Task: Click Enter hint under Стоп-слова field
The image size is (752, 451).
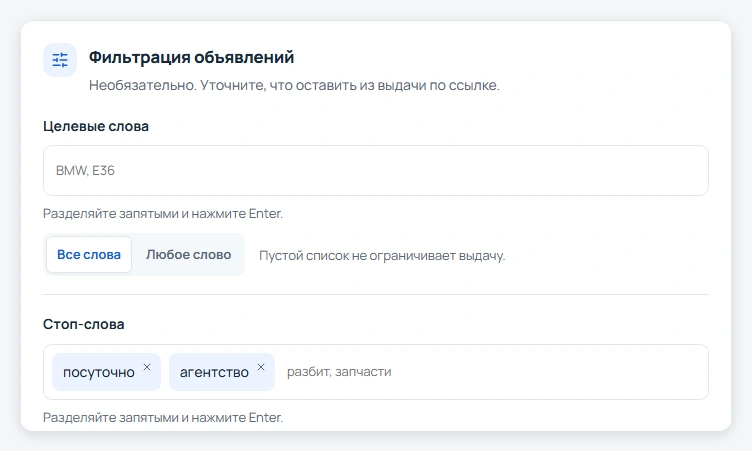Action: click(163, 417)
